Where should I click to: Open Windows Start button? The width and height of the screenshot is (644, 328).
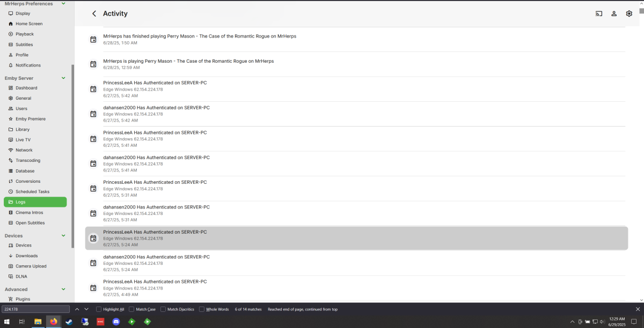[x=6, y=322]
